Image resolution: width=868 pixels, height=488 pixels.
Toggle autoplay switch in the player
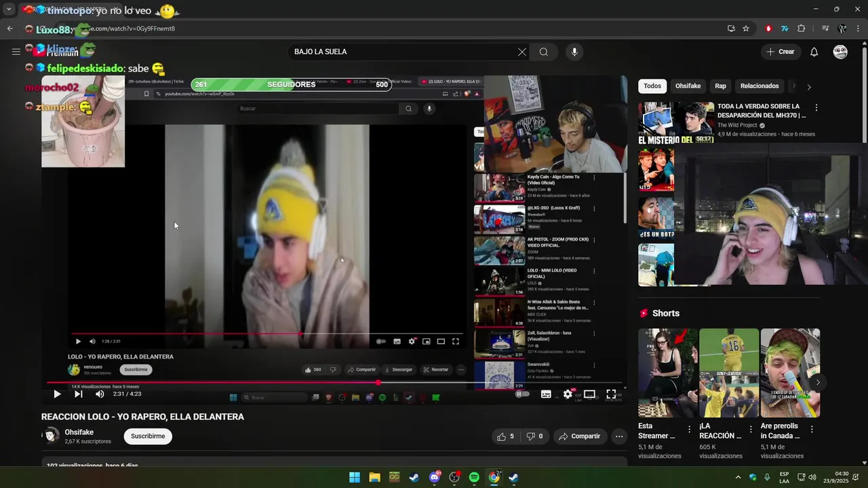pyautogui.click(x=521, y=394)
